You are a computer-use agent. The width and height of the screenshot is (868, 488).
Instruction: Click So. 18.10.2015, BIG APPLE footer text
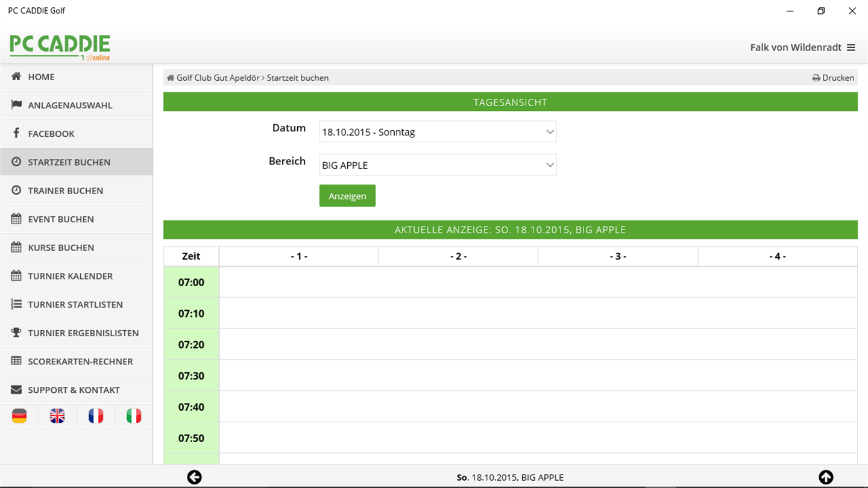[x=510, y=477]
